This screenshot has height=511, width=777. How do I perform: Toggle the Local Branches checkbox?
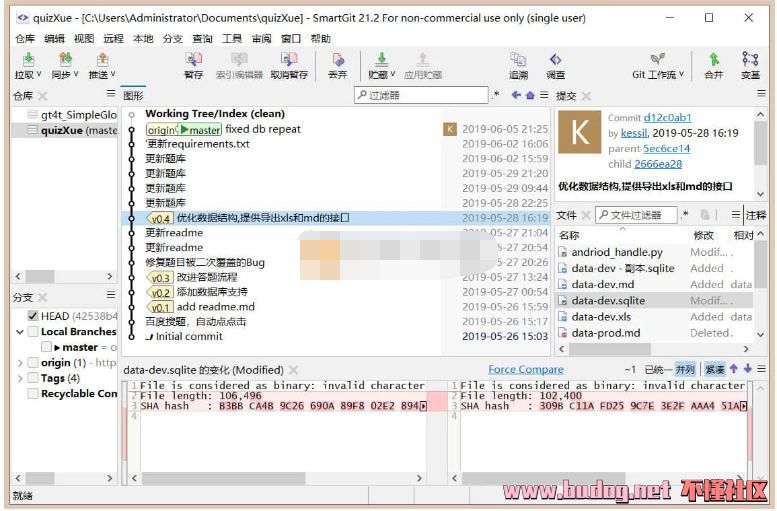(x=33, y=331)
